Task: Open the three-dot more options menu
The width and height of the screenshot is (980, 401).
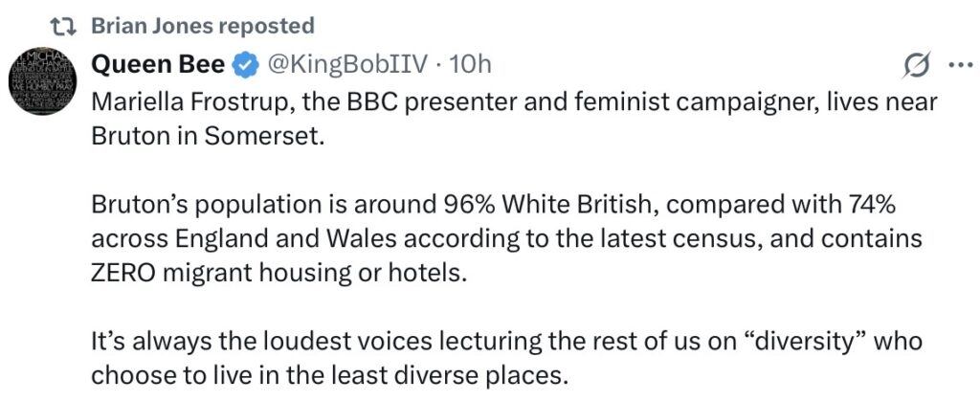Action: (x=958, y=65)
